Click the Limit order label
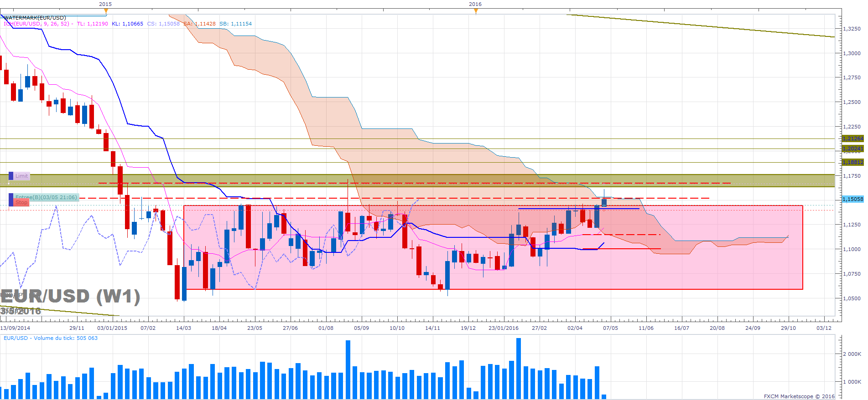 (x=21, y=176)
